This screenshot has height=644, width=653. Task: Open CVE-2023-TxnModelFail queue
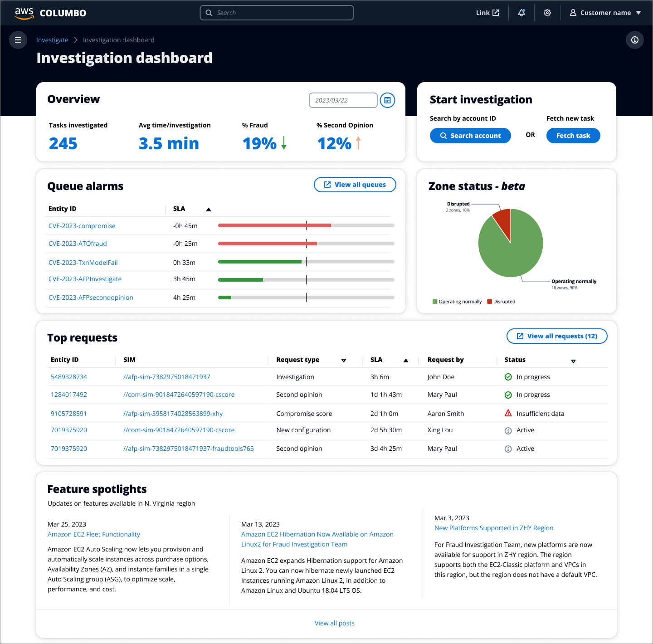(x=83, y=263)
